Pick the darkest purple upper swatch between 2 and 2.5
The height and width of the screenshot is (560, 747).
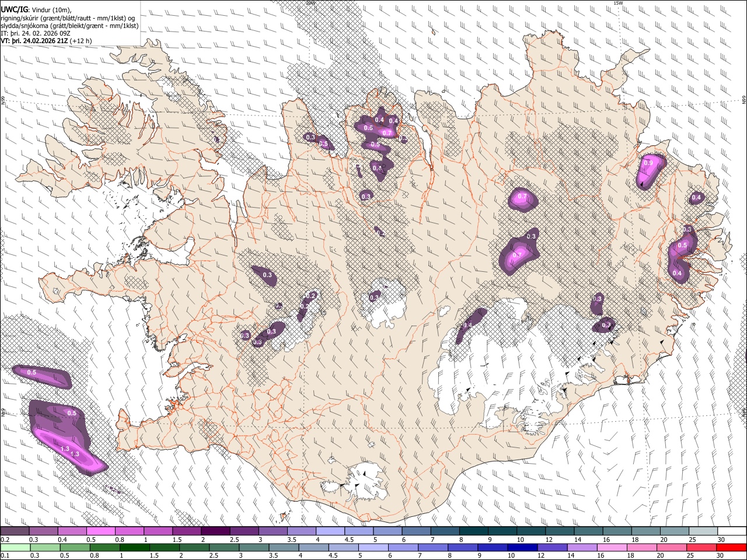point(215,531)
